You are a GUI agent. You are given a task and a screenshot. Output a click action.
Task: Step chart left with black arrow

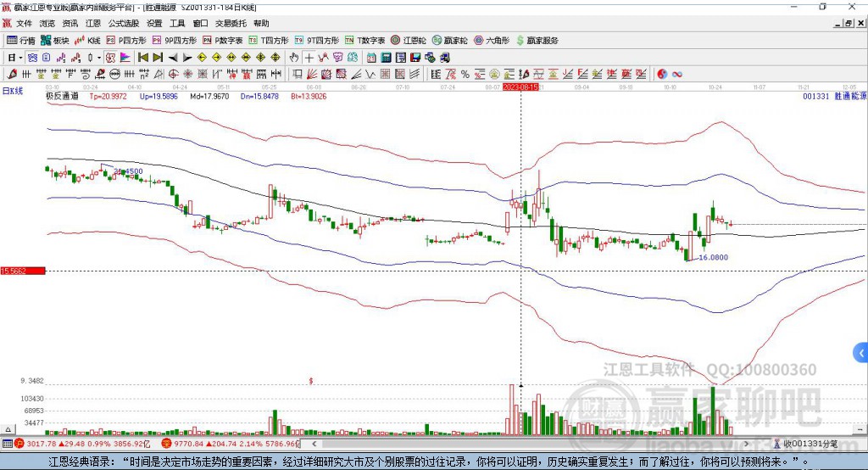[173, 58]
